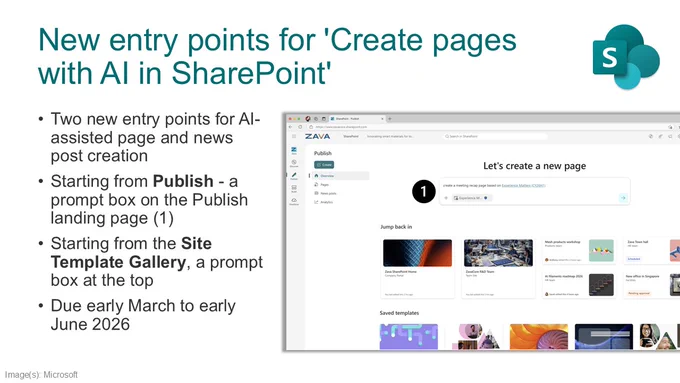Click the SharePoint label in header
The image size is (680, 383).
(x=351, y=136)
